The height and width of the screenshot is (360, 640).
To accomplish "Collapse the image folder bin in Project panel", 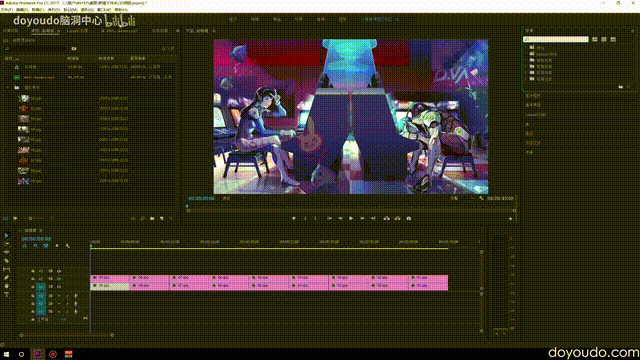I will click(7, 87).
